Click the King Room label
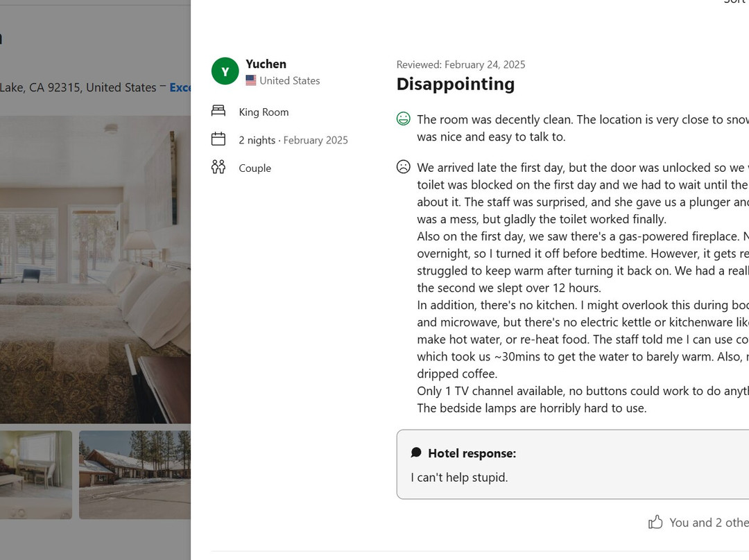The height and width of the screenshot is (560, 749). coord(264,112)
